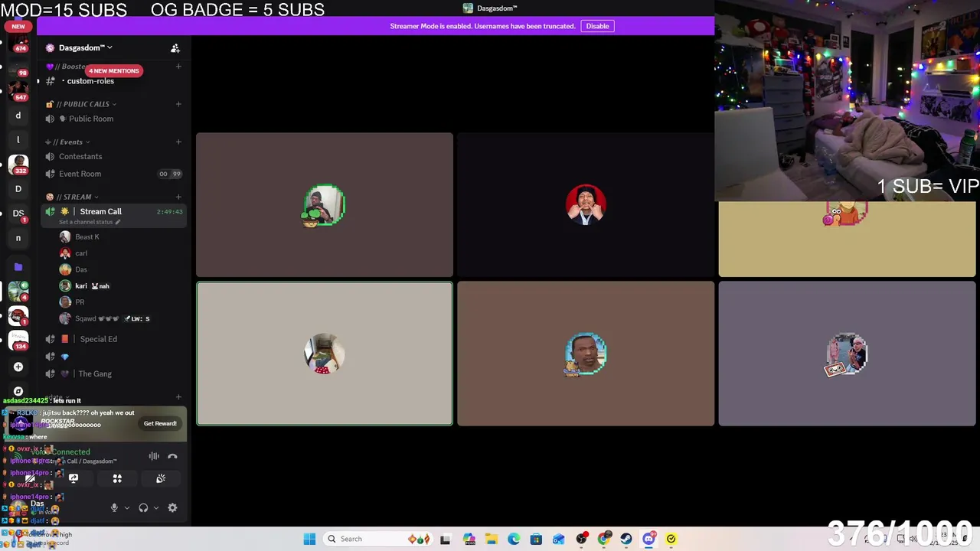The image size is (980, 551).
Task: Open File Explorer from the taskbar
Action: 491,539
